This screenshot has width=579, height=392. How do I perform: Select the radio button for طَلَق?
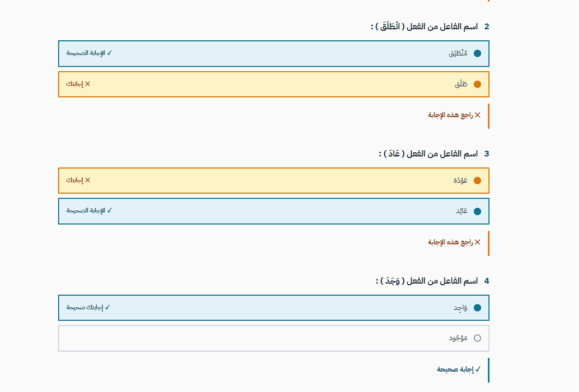(x=477, y=85)
